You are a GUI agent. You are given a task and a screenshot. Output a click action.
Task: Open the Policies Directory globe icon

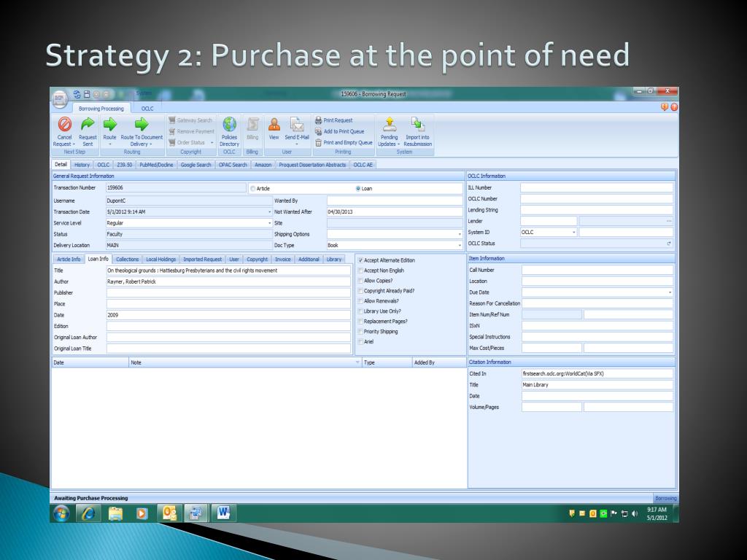(x=230, y=124)
